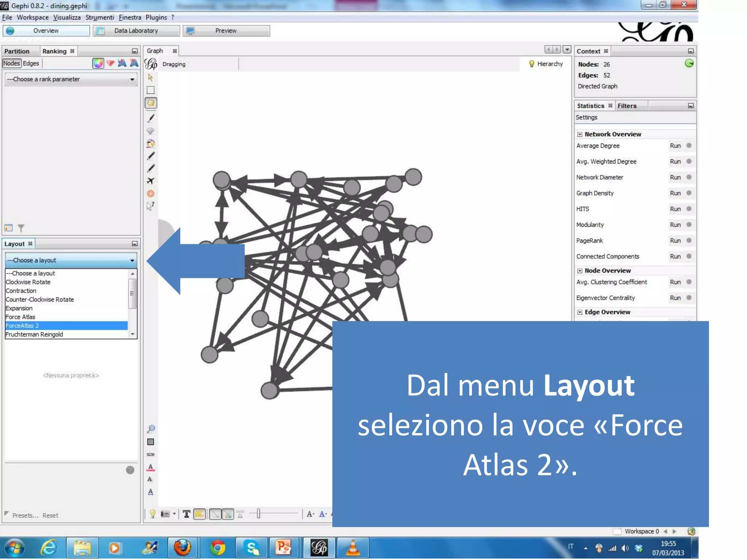
Task: Toggle edge source color button
Action: pos(215,514)
